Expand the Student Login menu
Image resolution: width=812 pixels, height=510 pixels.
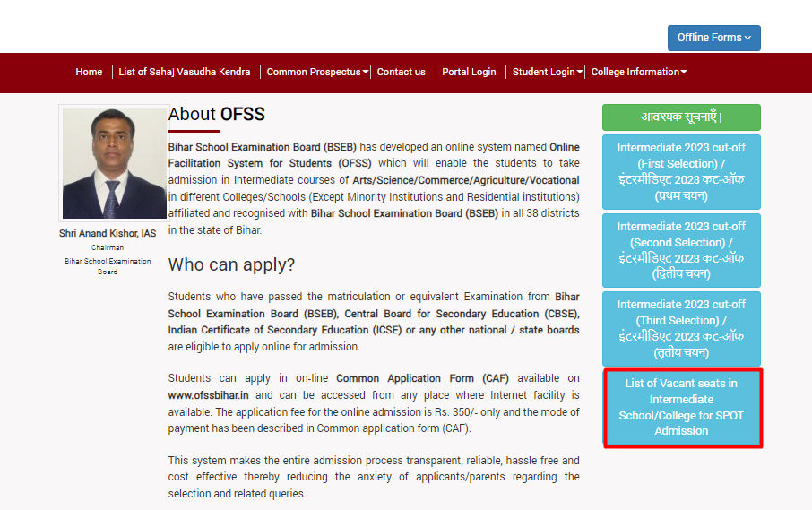(548, 72)
